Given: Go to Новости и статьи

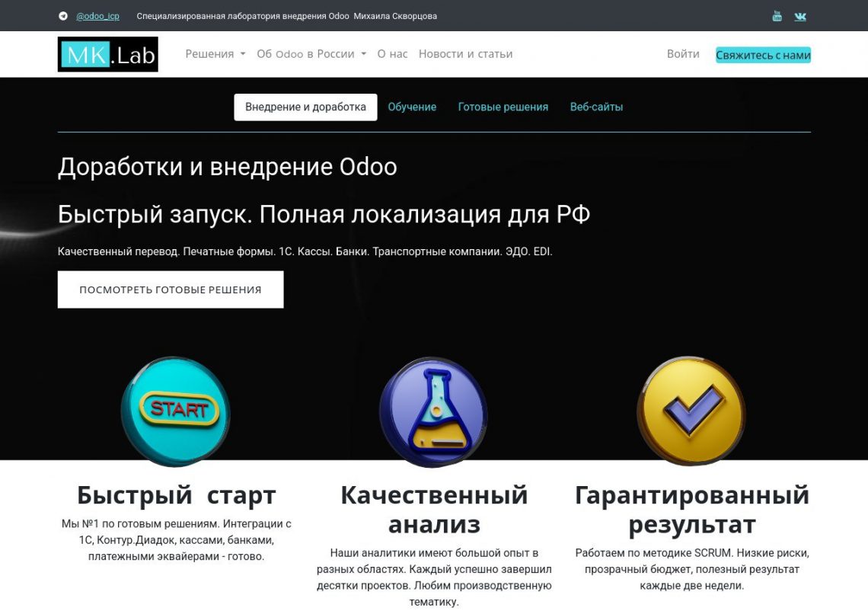Looking at the screenshot, I should [x=465, y=54].
